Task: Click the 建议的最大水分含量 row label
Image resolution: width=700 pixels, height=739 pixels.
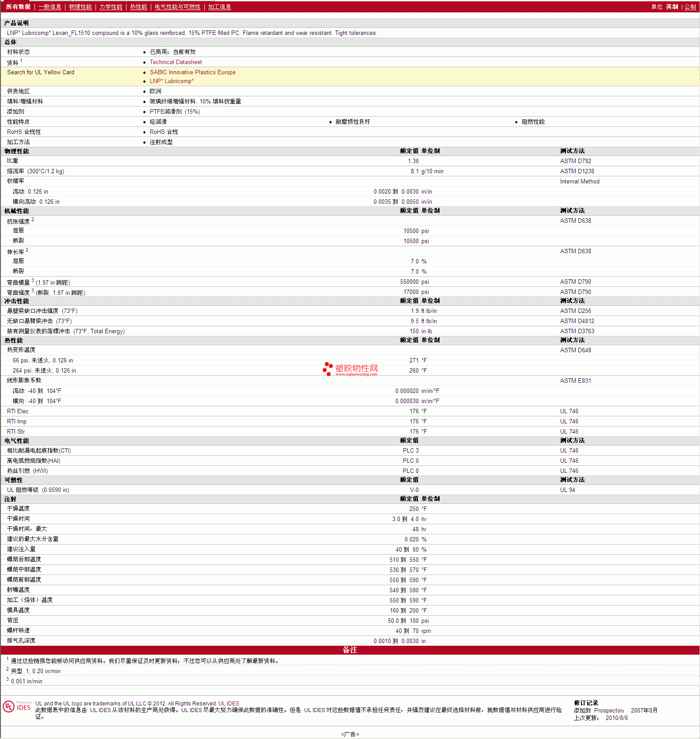Action: (33, 539)
